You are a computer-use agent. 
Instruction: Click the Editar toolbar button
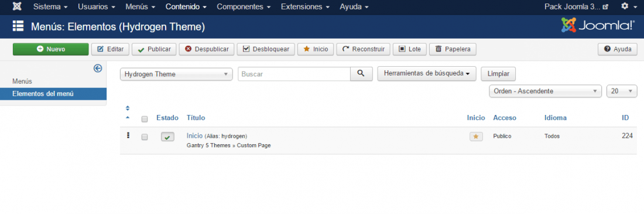click(x=111, y=49)
